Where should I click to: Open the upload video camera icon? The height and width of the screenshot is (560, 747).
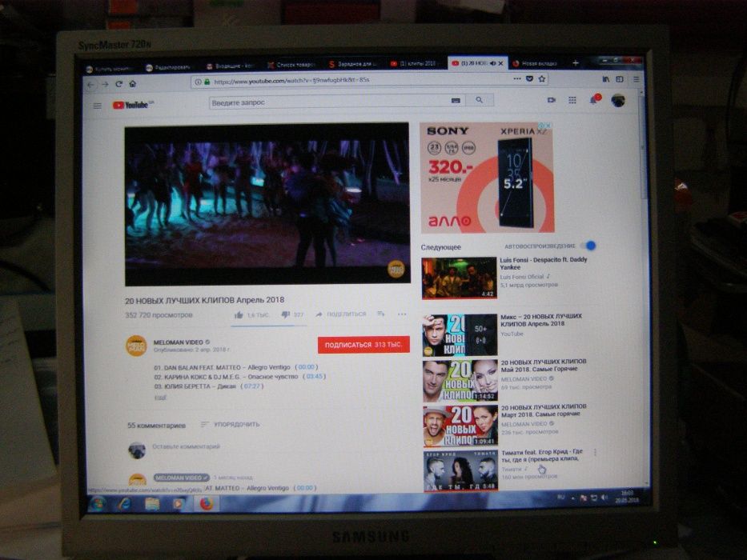551,100
